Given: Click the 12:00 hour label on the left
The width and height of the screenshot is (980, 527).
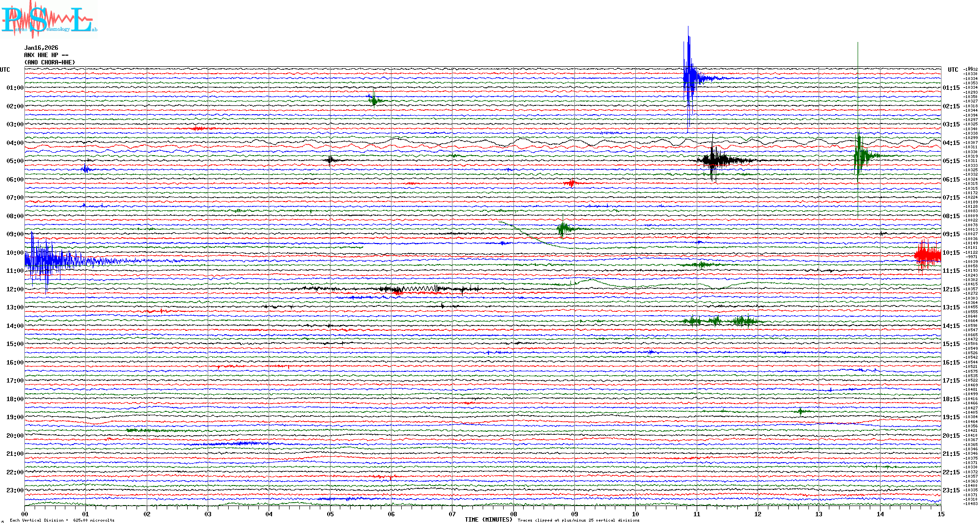Looking at the screenshot, I should click(15, 289).
